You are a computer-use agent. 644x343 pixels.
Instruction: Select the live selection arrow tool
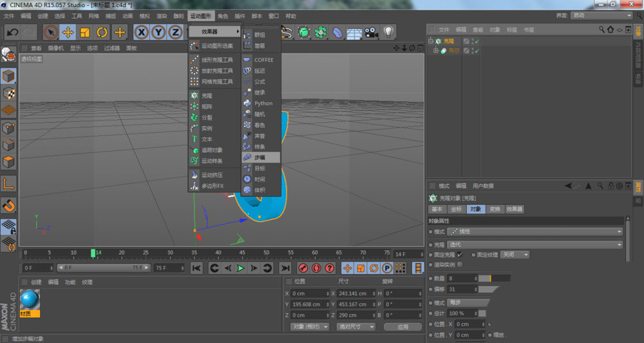(x=51, y=32)
